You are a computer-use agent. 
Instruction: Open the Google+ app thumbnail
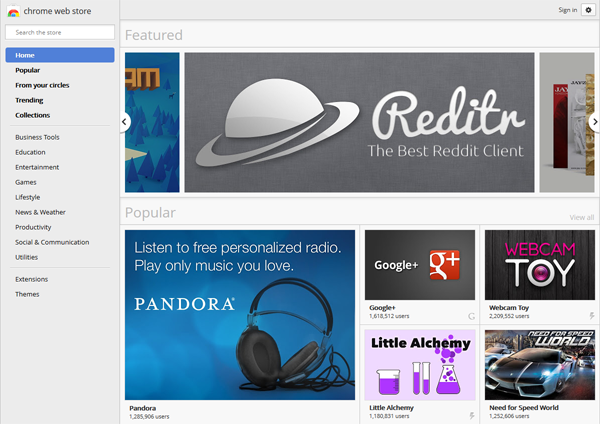[x=420, y=265]
